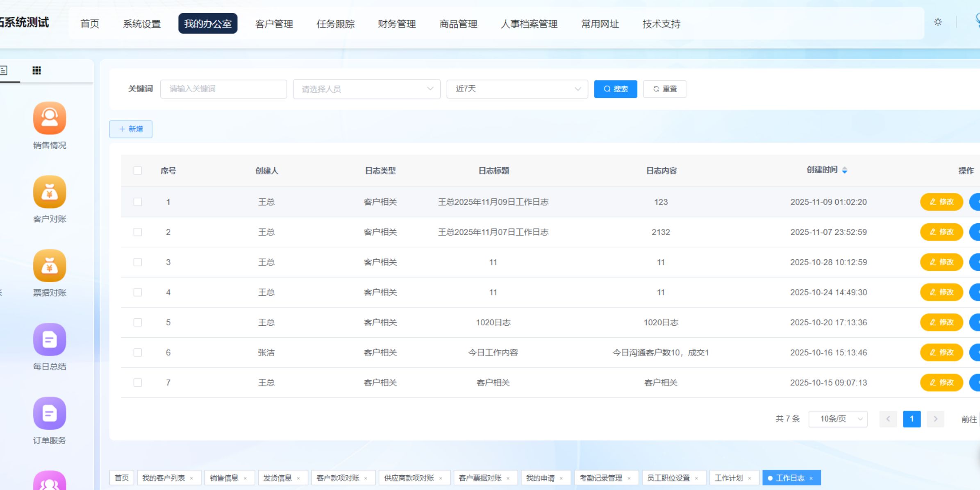
Task: Open the 销售情况 sidebar icon
Action: tap(50, 118)
